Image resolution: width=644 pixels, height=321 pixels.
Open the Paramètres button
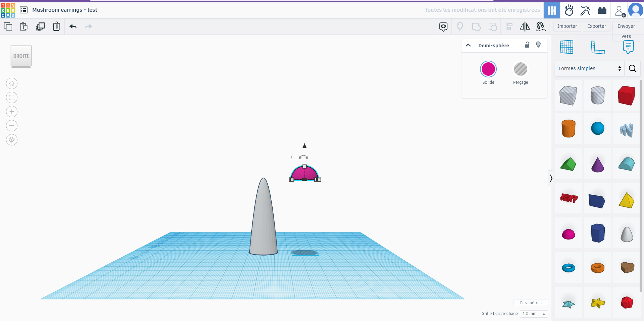click(x=531, y=303)
